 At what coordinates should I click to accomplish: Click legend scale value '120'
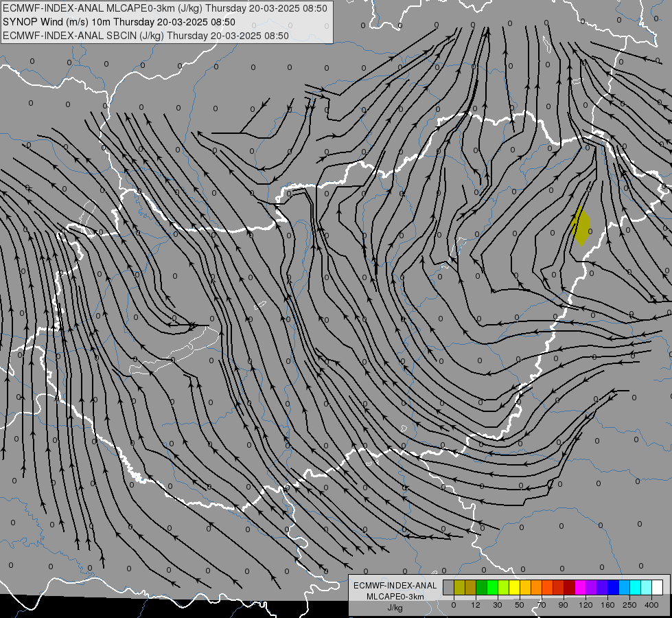coord(586,605)
